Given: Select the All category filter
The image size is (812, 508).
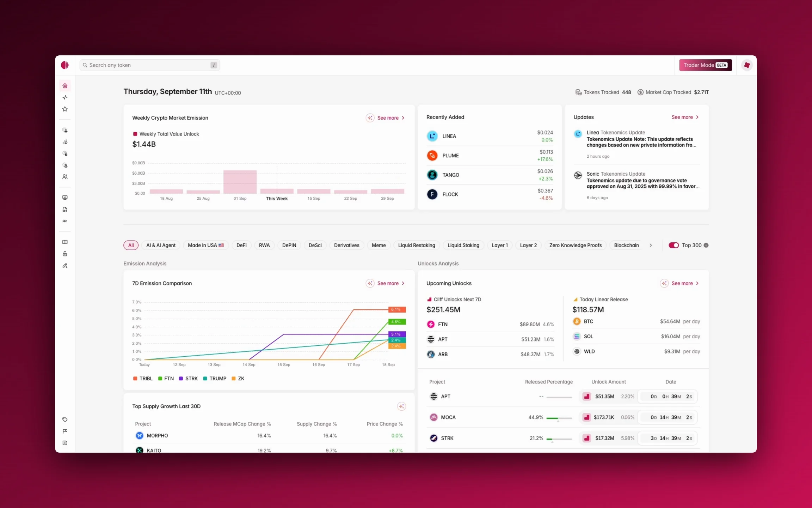Looking at the screenshot, I should click(131, 245).
